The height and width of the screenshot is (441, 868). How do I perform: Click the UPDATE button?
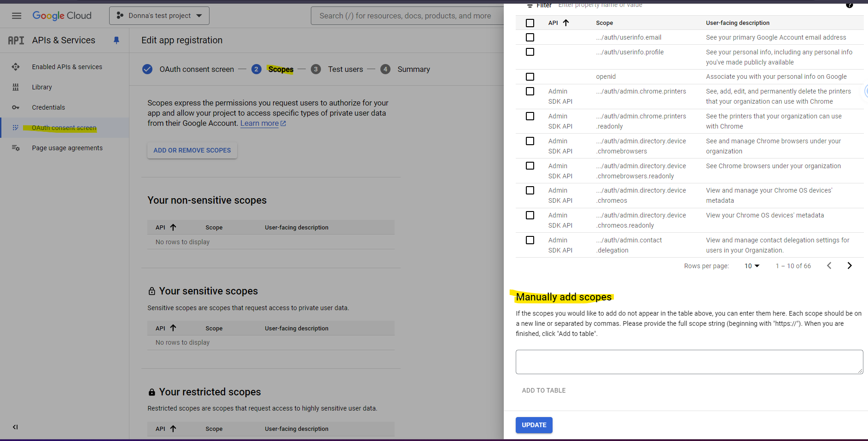coord(534,425)
